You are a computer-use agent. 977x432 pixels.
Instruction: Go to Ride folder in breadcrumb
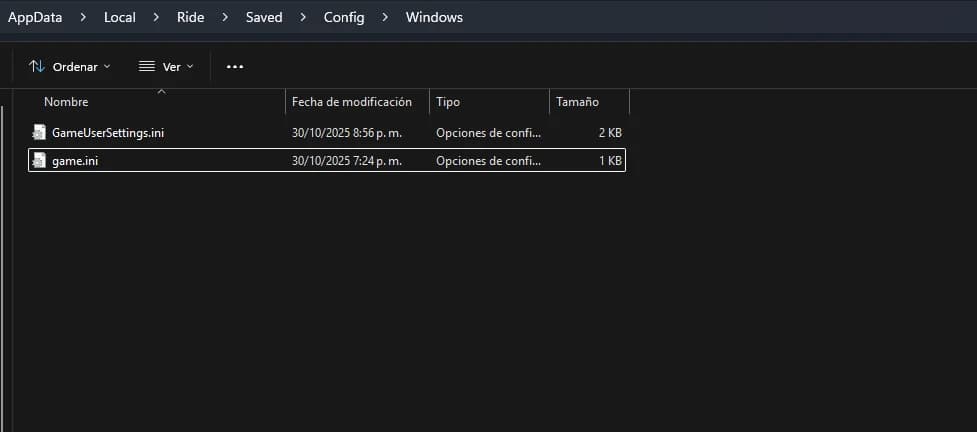pyautogui.click(x=191, y=17)
